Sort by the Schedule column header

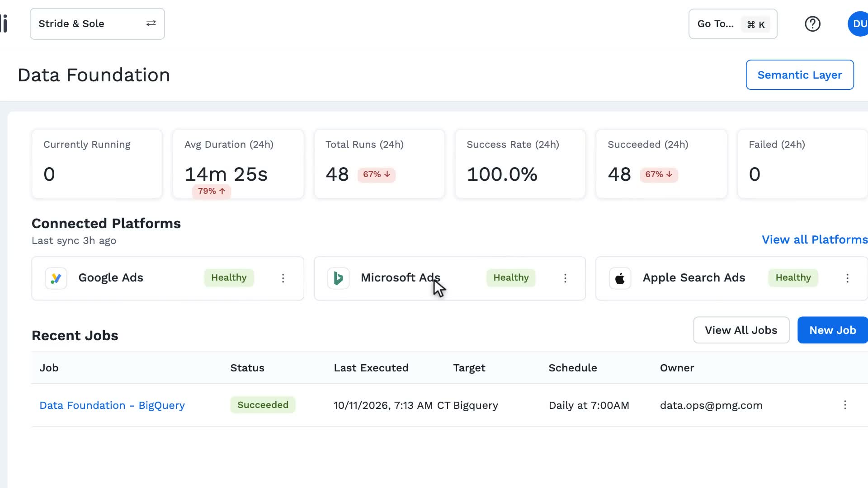pos(573,368)
